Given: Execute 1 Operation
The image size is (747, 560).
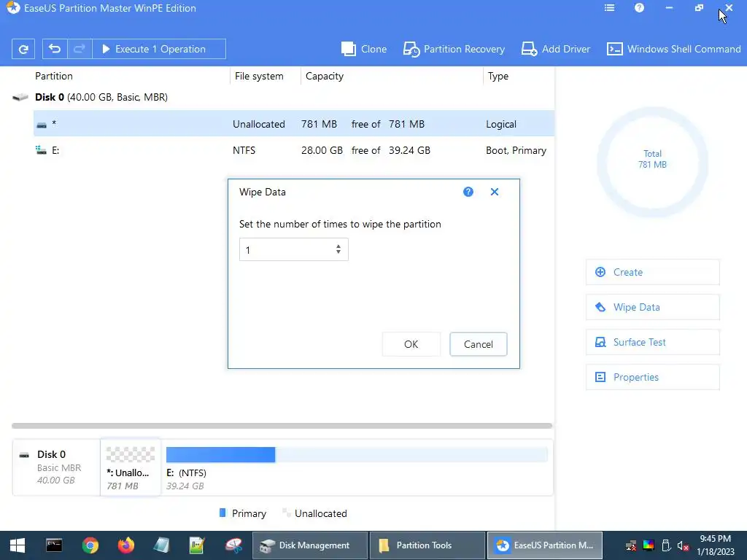Looking at the screenshot, I should tap(158, 49).
